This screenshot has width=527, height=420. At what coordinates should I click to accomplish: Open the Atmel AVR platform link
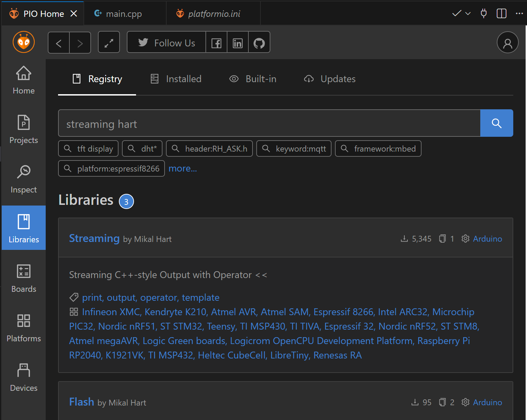pyautogui.click(x=233, y=312)
